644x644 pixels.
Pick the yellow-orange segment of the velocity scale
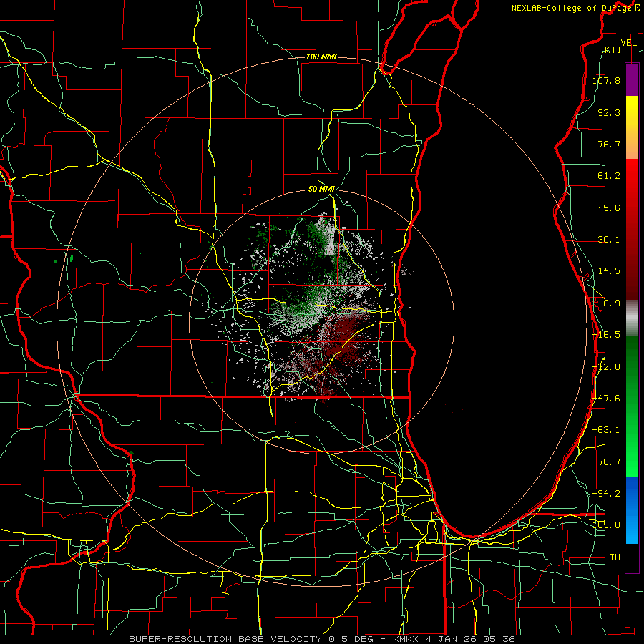[632, 127]
